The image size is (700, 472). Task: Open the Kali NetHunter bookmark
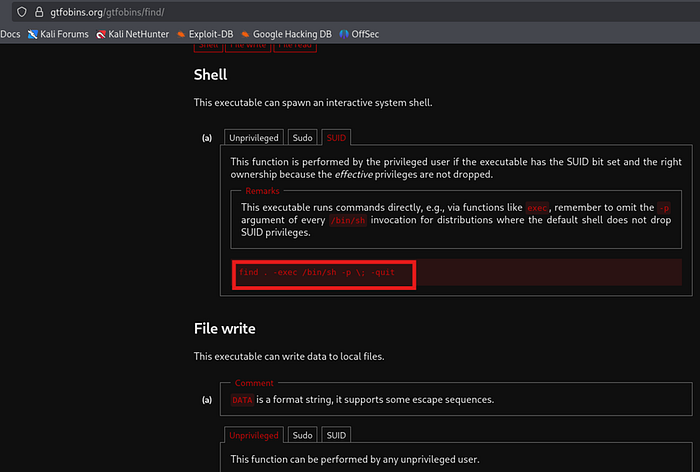(x=133, y=34)
